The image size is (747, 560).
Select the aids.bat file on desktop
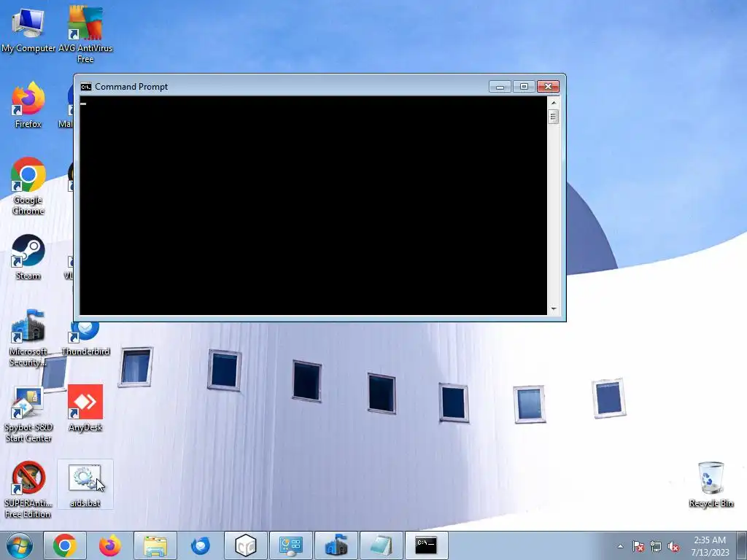click(85, 484)
